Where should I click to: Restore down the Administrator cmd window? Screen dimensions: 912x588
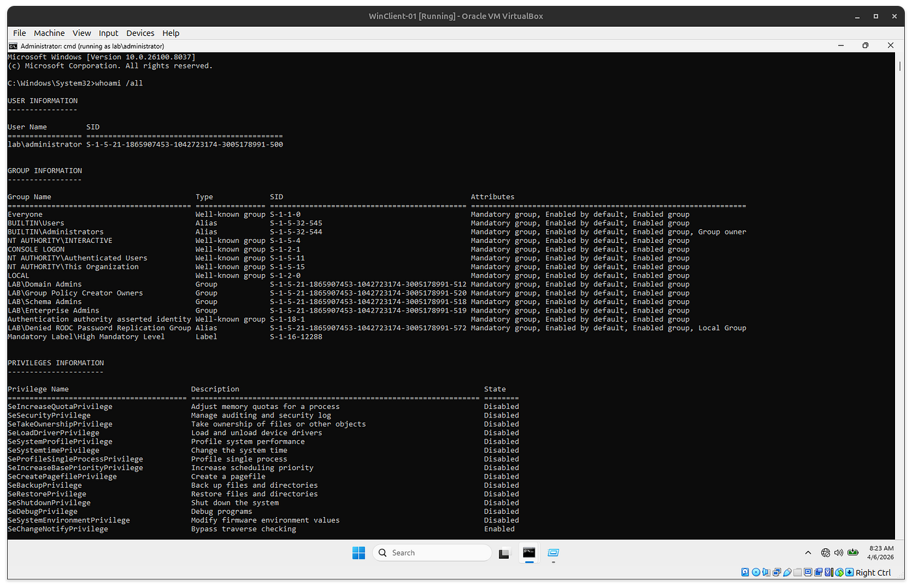865,46
